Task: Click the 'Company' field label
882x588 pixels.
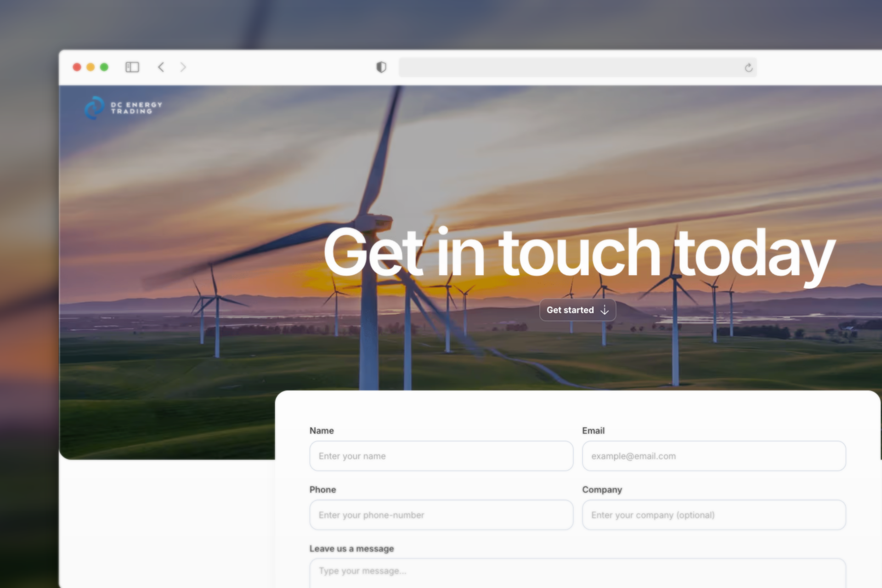Action: pyautogui.click(x=602, y=490)
